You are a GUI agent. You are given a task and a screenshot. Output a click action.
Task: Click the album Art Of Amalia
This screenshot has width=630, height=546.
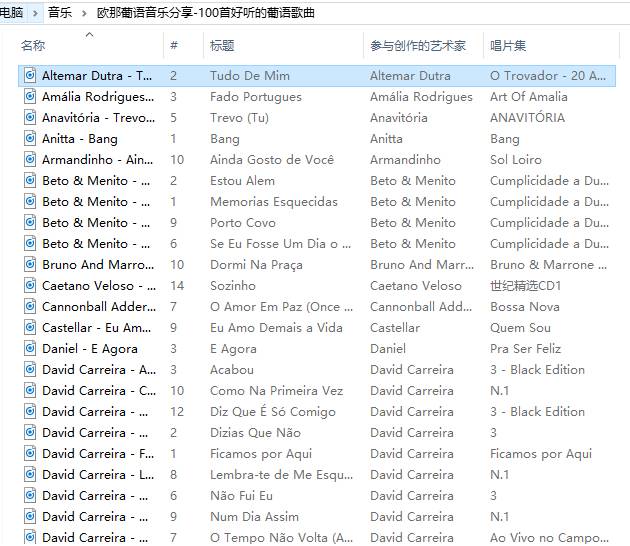click(528, 96)
